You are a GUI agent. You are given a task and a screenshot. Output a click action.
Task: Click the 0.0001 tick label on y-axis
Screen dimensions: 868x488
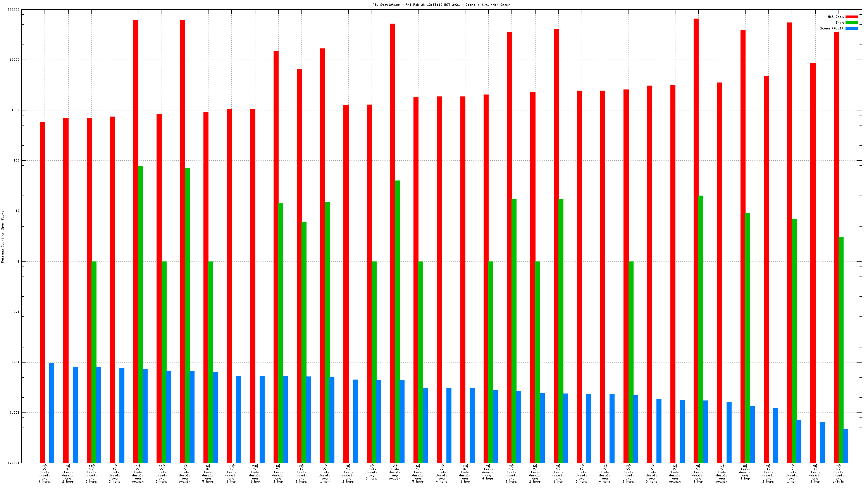point(14,463)
